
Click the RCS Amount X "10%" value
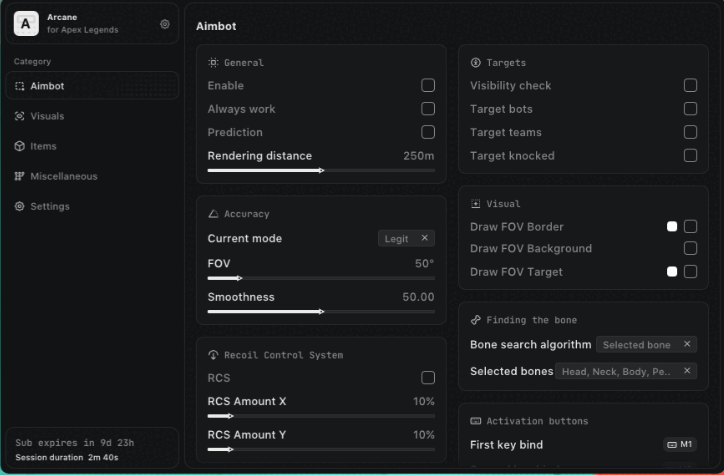[424, 401]
